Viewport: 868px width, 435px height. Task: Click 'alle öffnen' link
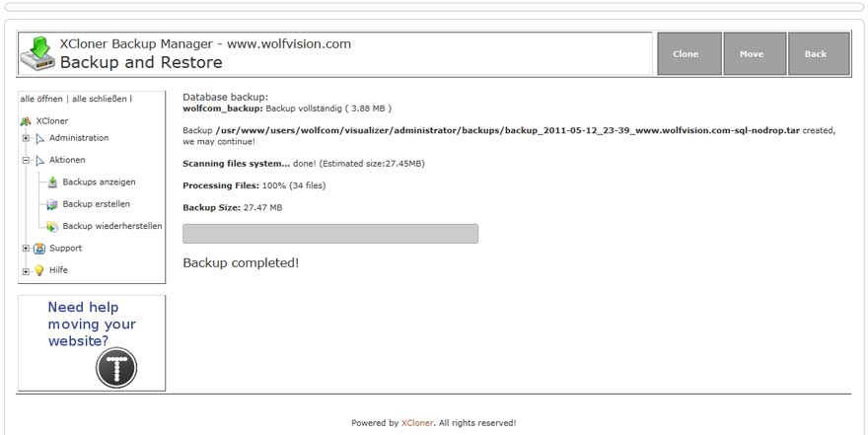[x=41, y=99]
